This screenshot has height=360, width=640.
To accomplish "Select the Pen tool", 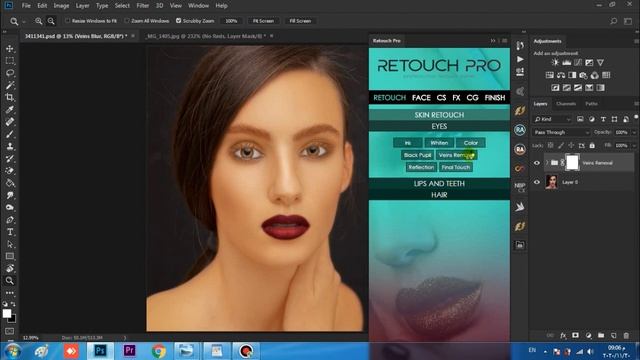I will click(10, 220).
